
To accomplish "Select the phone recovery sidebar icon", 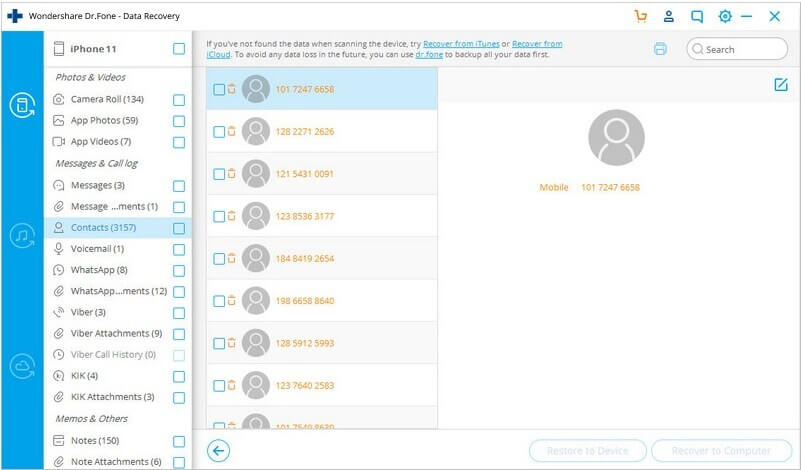I will coord(22,105).
